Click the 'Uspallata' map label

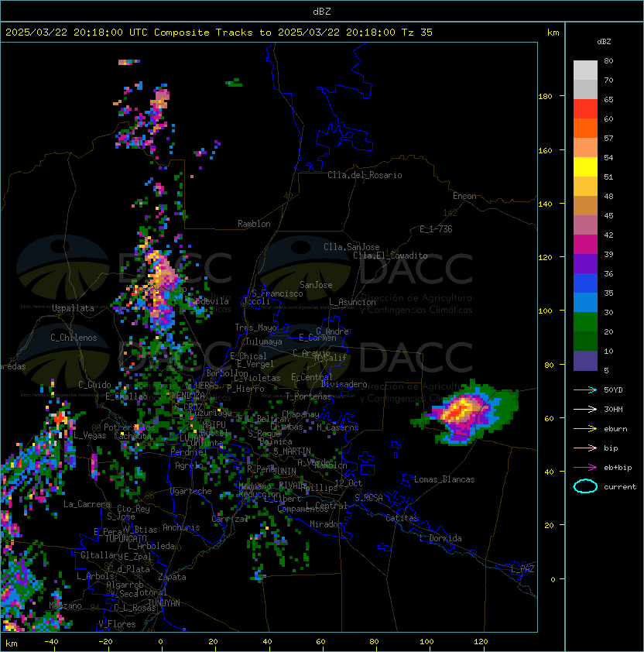click(x=73, y=308)
